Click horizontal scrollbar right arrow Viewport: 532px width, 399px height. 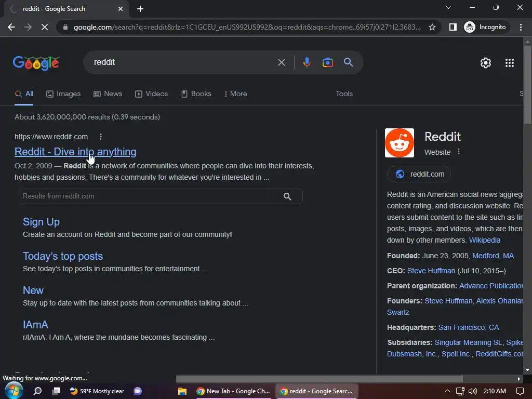pos(519,379)
